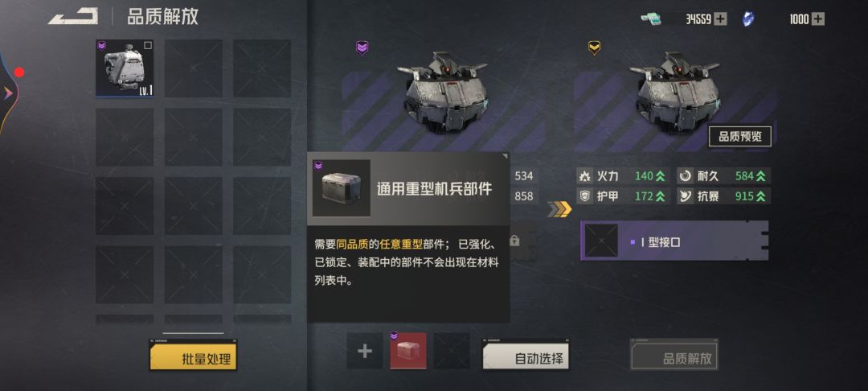Add currency with plus next to 34559
The width and height of the screenshot is (868, 391).
pyautogui.click(x=719, y=19)
